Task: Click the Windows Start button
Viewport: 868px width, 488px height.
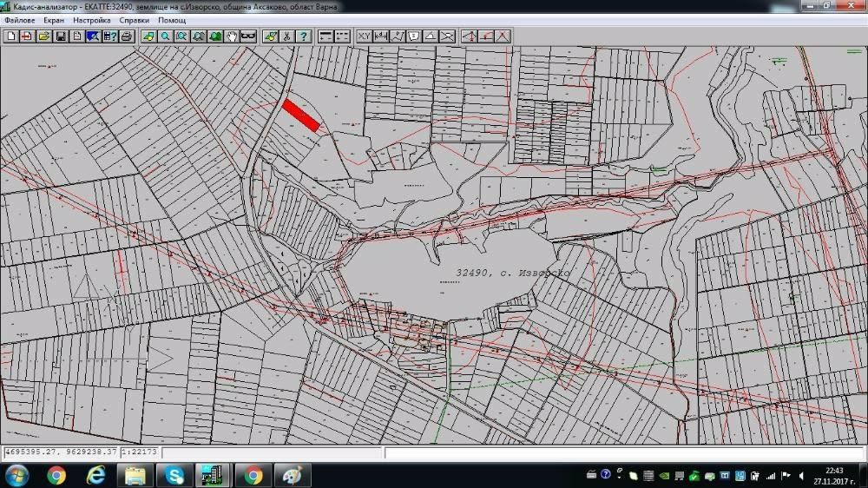Action: pos(16,475)
